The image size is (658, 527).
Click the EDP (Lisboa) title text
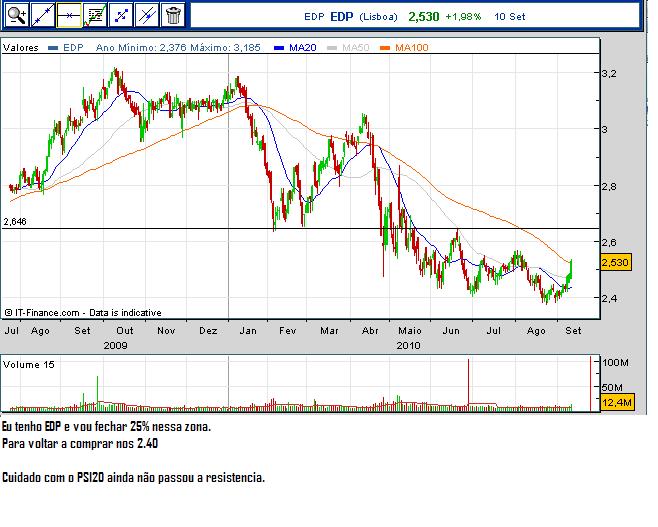pos(351,16)
